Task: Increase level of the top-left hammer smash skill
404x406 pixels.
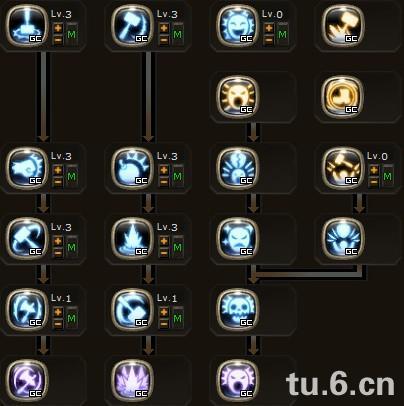Action: (58, 28)
